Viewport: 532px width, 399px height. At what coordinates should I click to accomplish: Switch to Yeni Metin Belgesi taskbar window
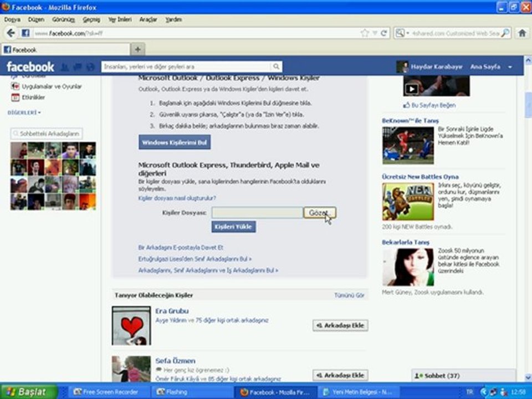point(357,392)
